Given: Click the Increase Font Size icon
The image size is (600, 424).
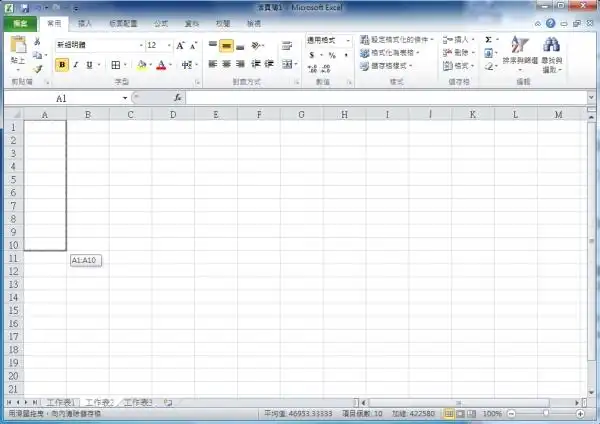Looking at the screenshot, I should (x=181, y=46).
